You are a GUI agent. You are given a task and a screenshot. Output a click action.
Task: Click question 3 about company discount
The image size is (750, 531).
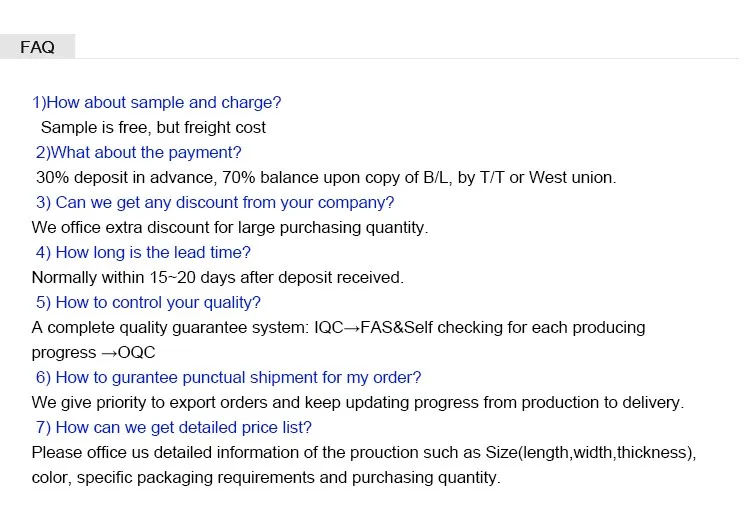pos(215,202)
